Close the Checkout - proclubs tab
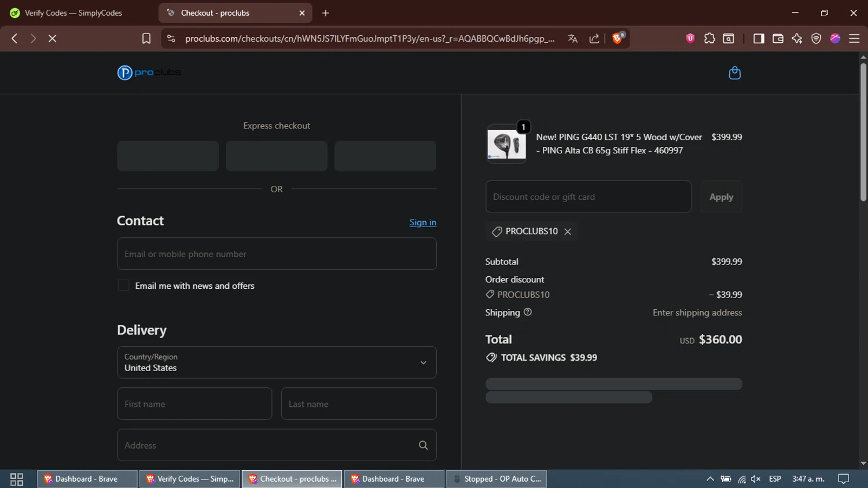868x488 pixels. (302, 13)
